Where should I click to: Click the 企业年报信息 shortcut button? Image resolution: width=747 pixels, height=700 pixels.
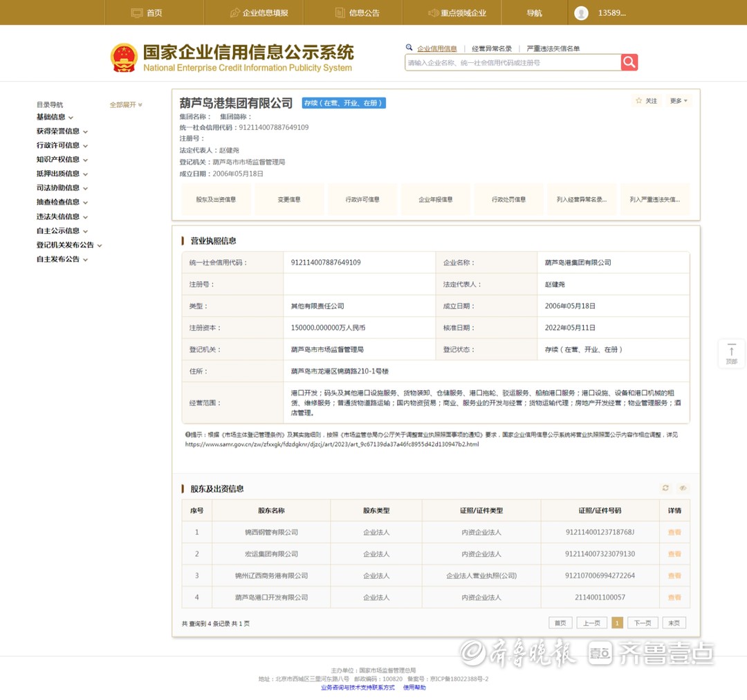tap(436, 199)
